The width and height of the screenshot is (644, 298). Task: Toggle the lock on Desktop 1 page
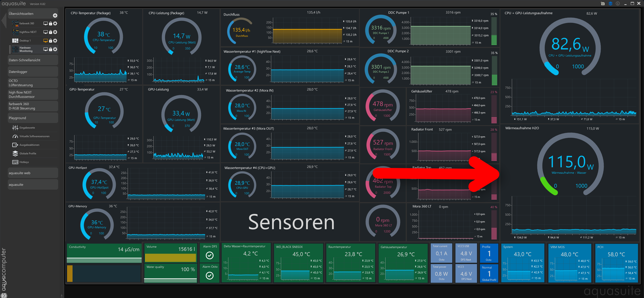(51, 40)
